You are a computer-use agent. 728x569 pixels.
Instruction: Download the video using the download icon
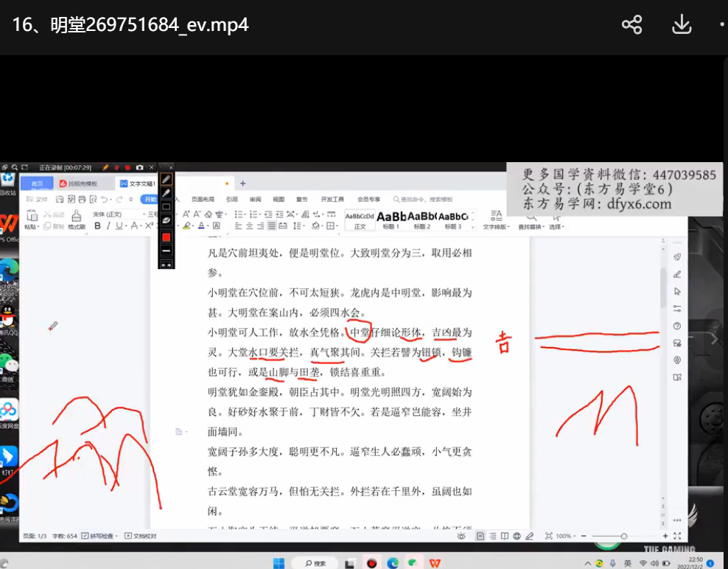point(682,24)
